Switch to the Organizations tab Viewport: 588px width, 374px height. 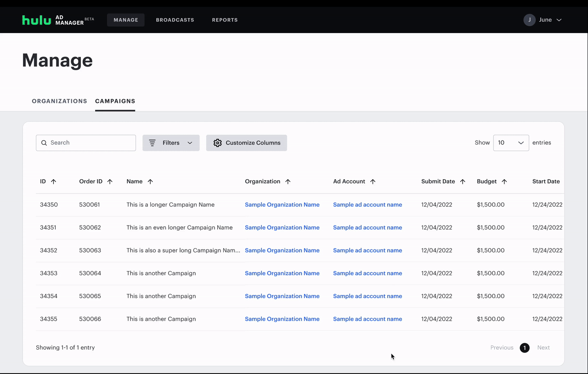coord(59,101)
